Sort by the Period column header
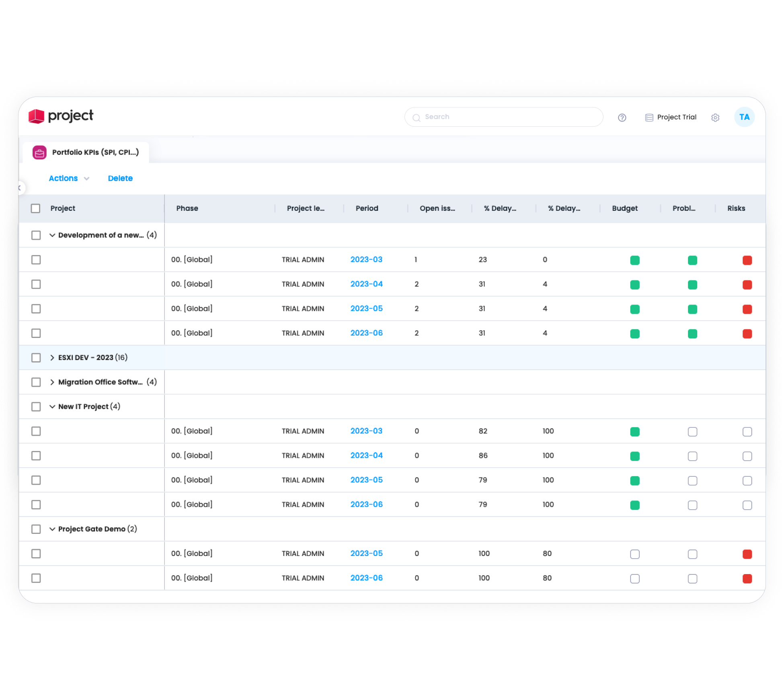The height and width of the screenshot is (700, 784). (x=367, y=208)
